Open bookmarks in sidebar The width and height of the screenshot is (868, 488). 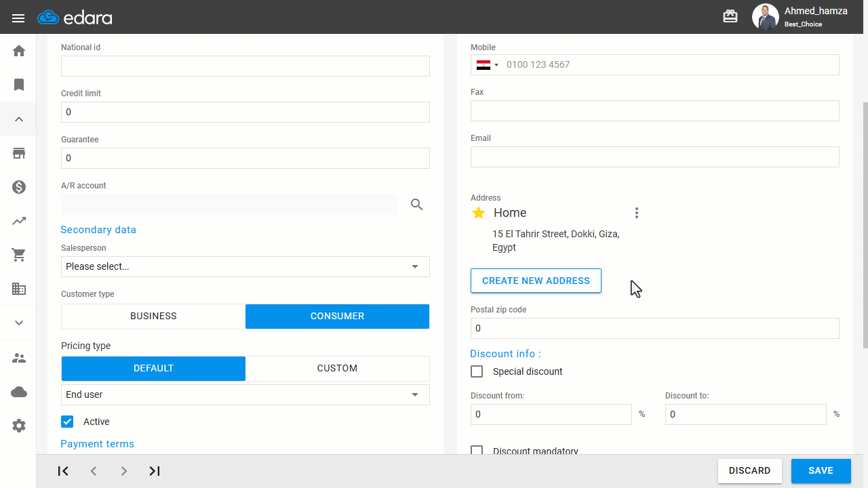coord(19,85)
